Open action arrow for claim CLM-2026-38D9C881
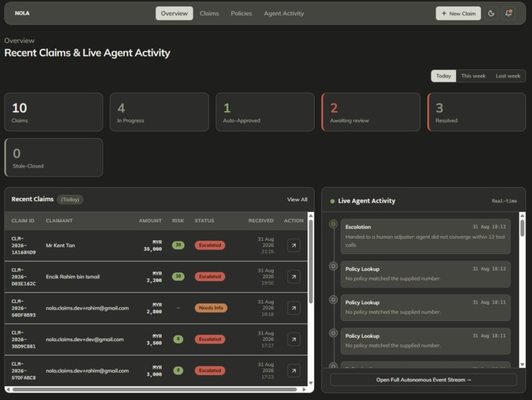Screen dimensions: 532x400 294,339
